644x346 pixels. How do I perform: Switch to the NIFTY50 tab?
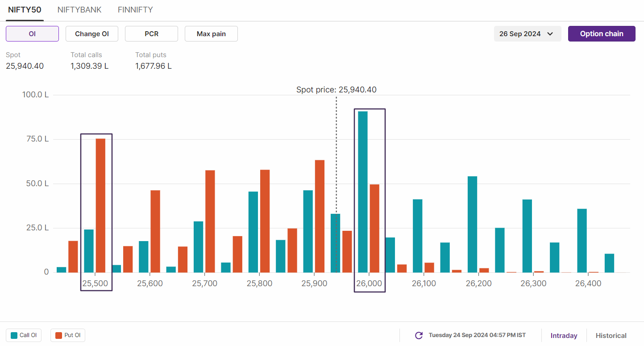[x=25, y=9]
